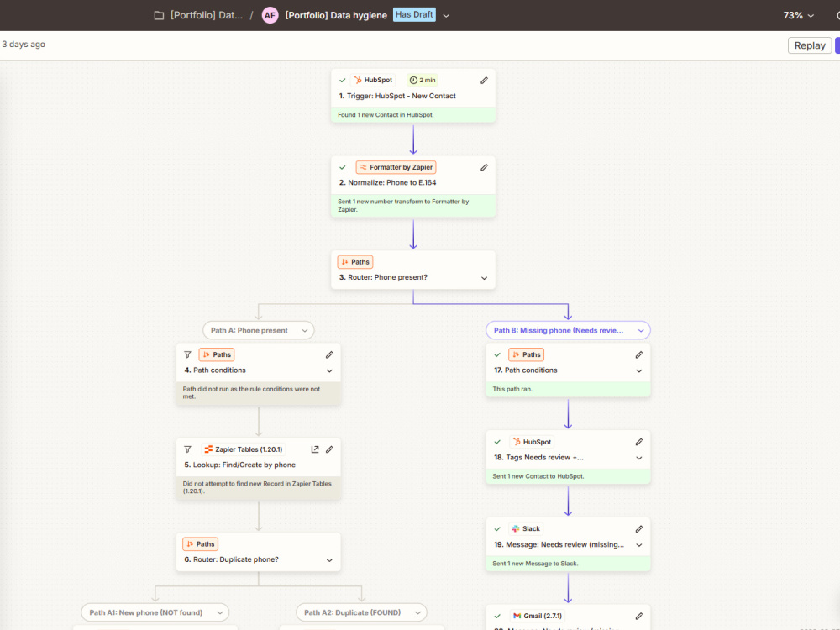Open Path A1: New phone dropdown
The image size is (840, 630).
pos(155,612)
